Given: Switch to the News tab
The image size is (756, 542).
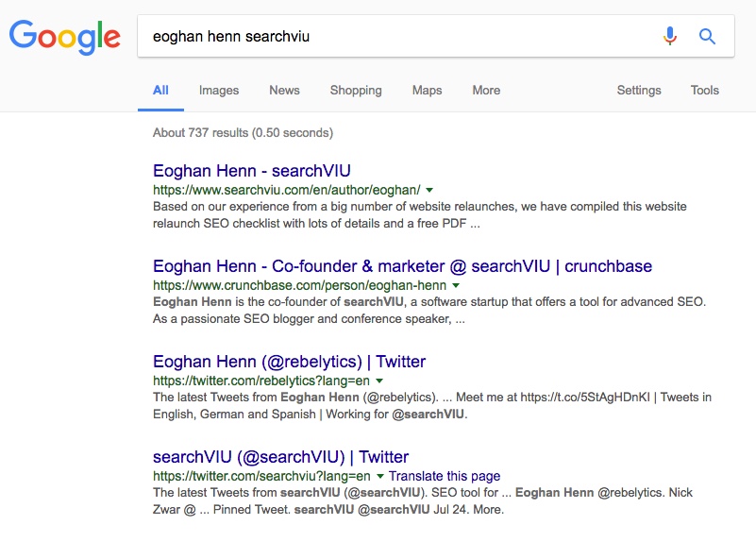Looking at the screenshot, I should [x=284, y=90].
